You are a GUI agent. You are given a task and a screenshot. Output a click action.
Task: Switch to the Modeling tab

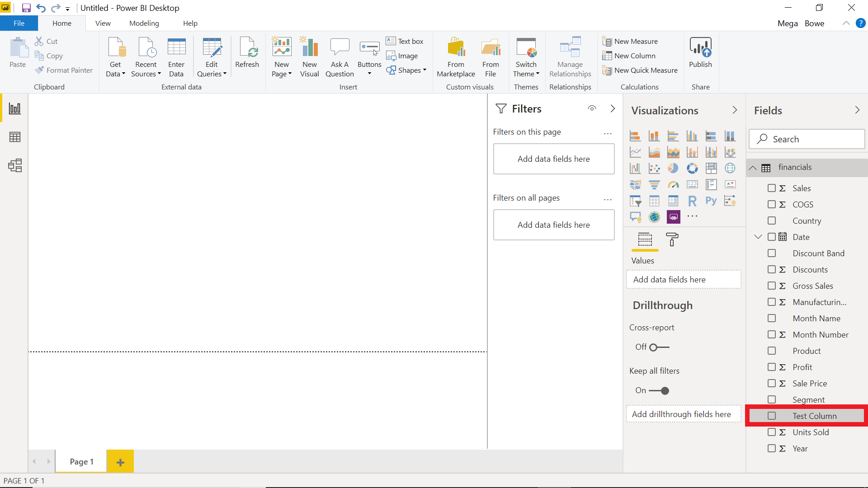tap(144, 23)
